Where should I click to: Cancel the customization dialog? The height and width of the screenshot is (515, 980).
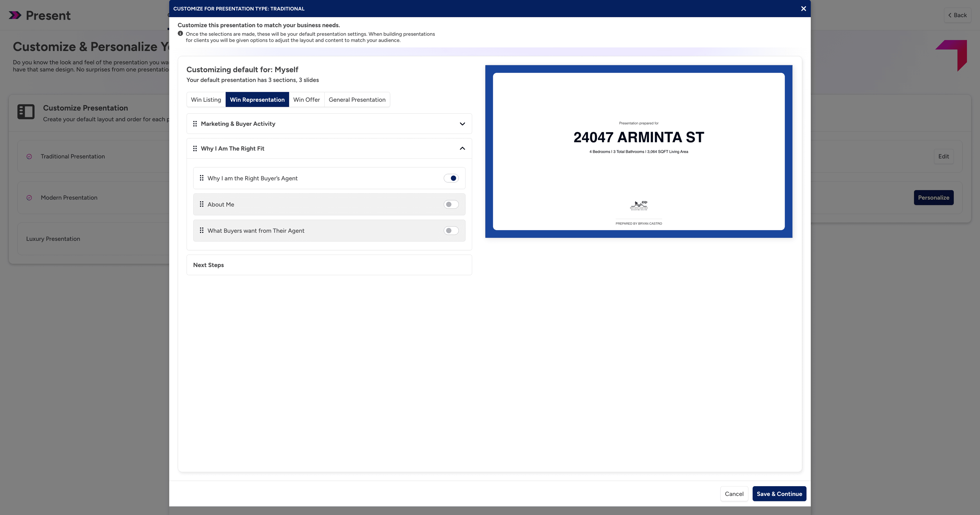(x=734, y=494)
